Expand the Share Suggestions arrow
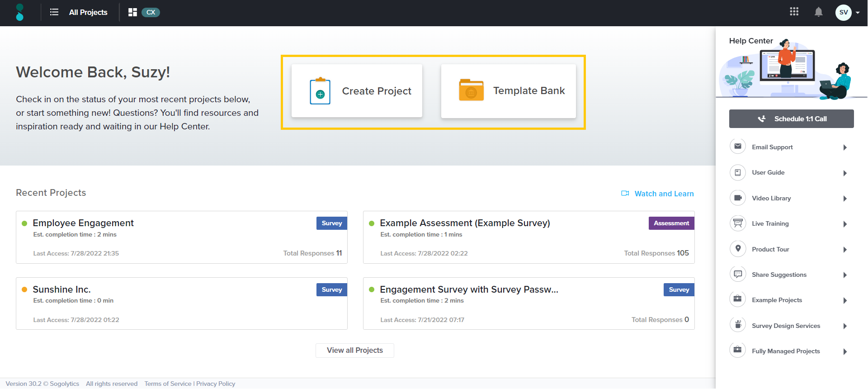Viewport: 868px width, 389px height. [x=845, y=275]
